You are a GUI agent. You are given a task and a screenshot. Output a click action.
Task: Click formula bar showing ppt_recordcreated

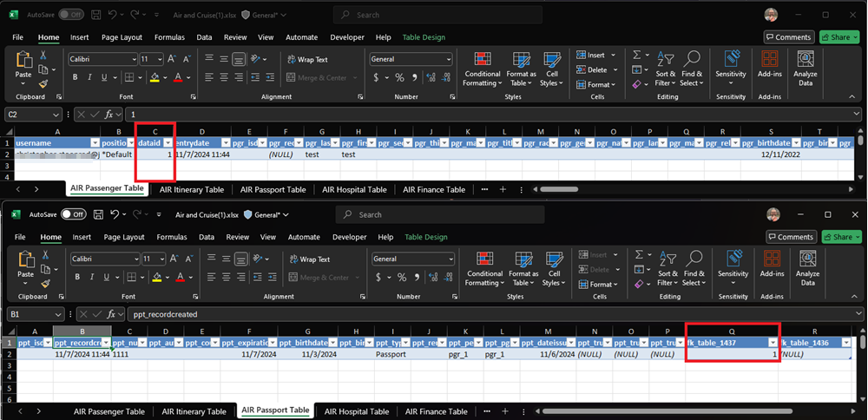pyautogui.click(x=486, y=313)
